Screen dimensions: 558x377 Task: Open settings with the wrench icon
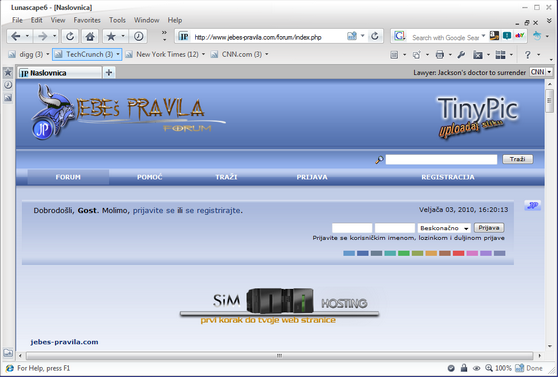tap(461, 54)
